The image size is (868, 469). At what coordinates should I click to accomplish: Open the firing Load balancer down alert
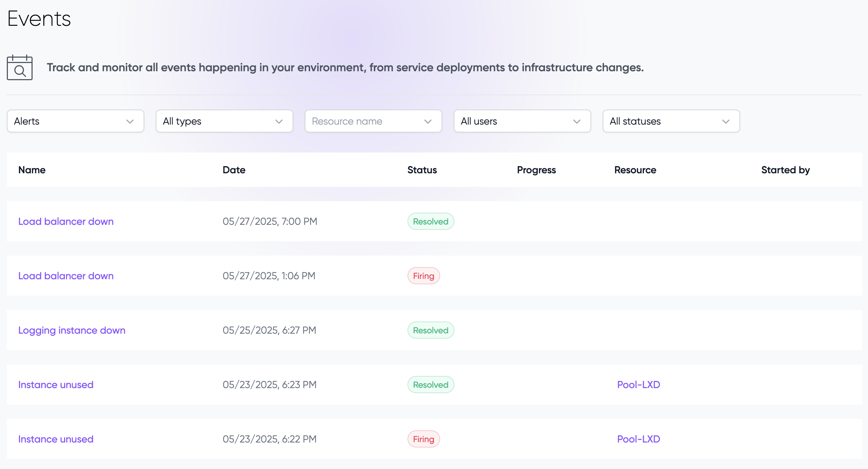(66, 276)
